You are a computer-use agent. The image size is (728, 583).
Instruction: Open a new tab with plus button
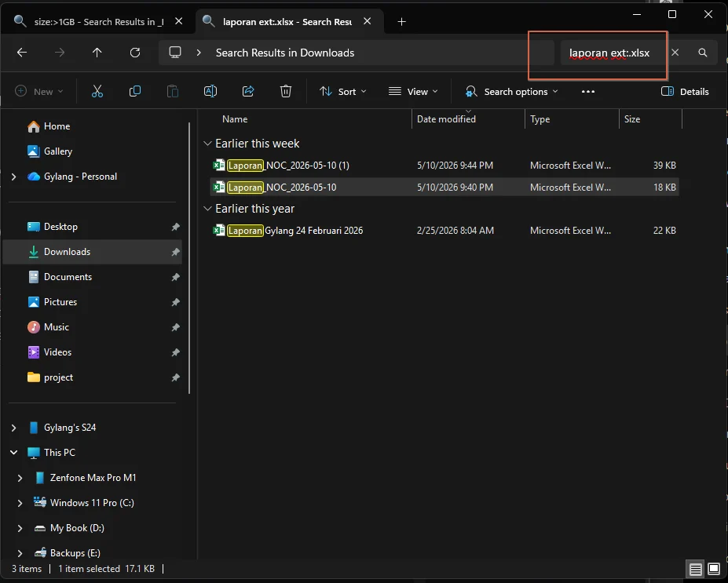(401, 22)
